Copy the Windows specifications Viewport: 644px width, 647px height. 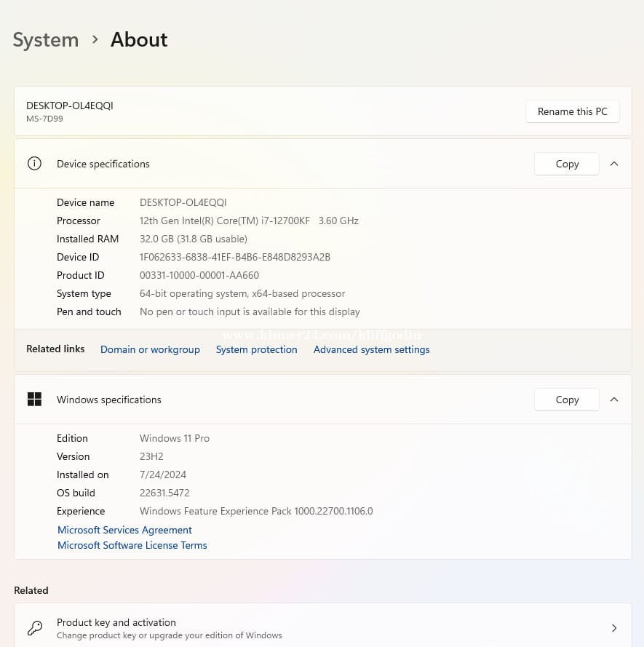pyautogui.click(x=567, y=400)
